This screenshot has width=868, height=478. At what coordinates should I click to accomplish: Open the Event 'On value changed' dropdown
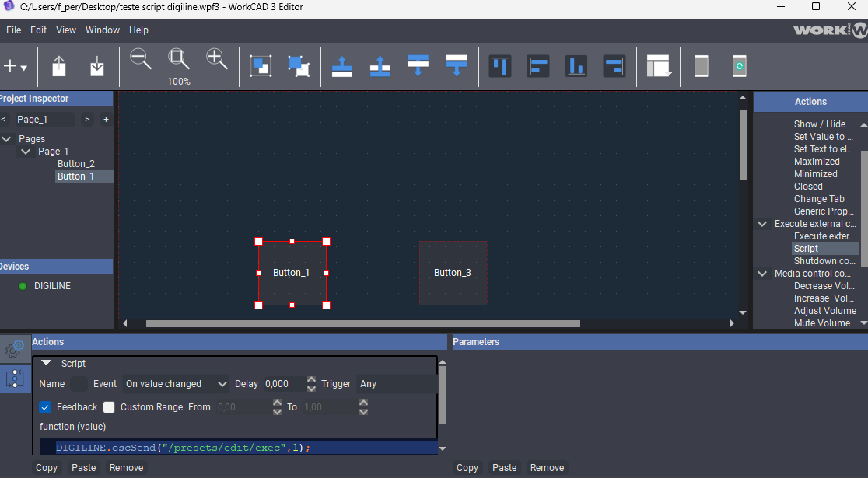[176, 384]
